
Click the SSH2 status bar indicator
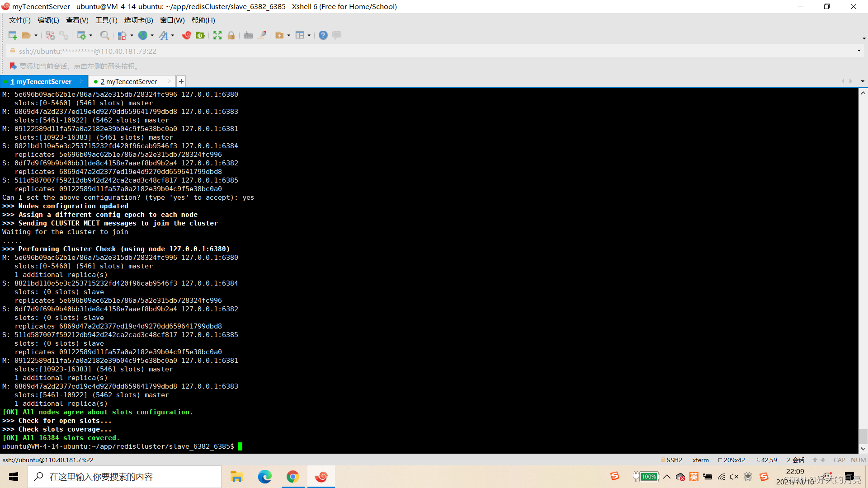(x=671, y=460)
